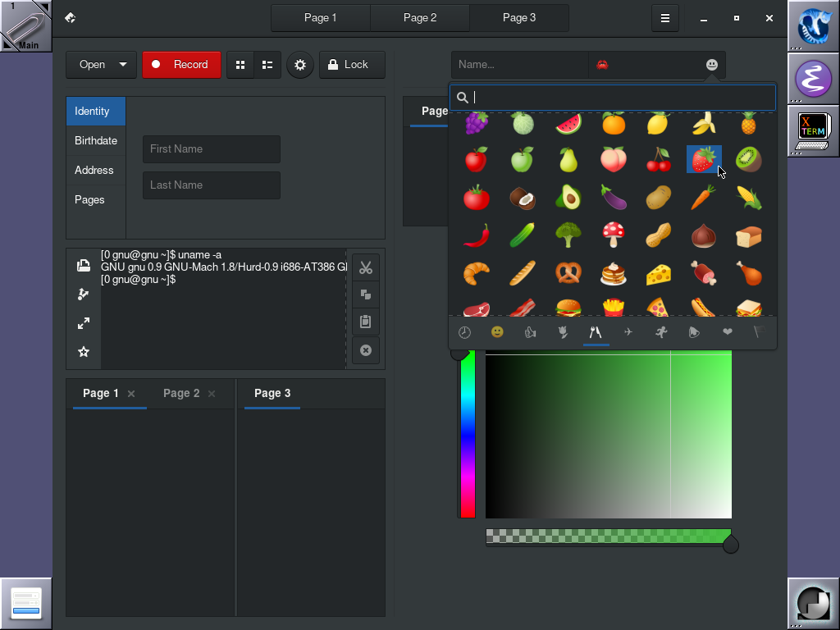Viewport: 840px width, 630px height.
Task: Switch to thumbs-up people emoji category
Action: click(x=530, y=333)
